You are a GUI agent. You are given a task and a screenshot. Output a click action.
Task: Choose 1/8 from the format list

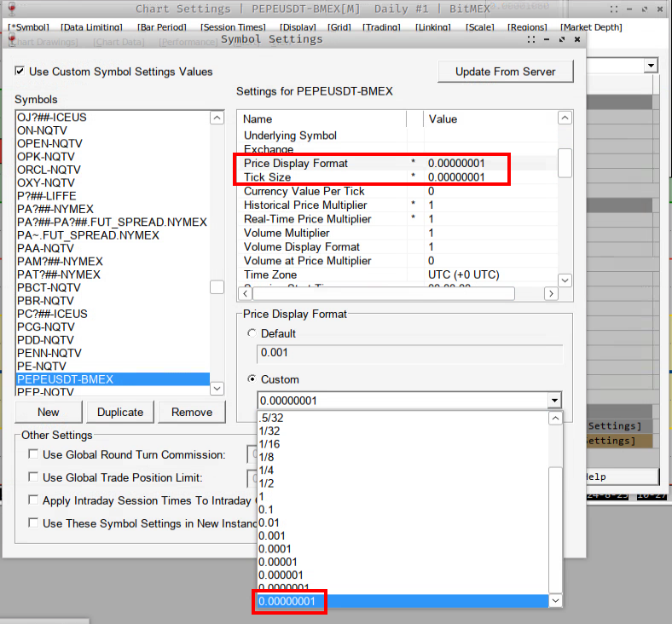coord(403,457)
